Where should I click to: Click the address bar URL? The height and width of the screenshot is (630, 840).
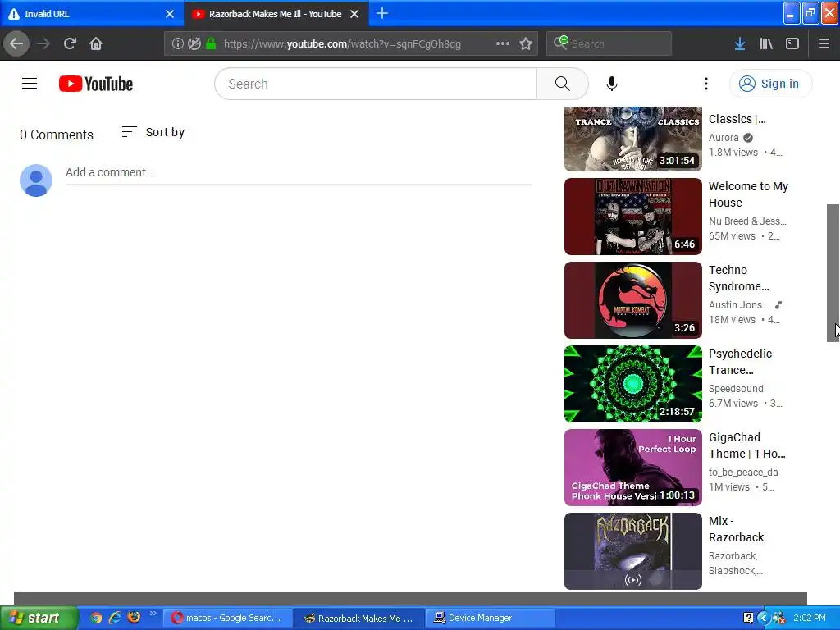click(342, 44)
